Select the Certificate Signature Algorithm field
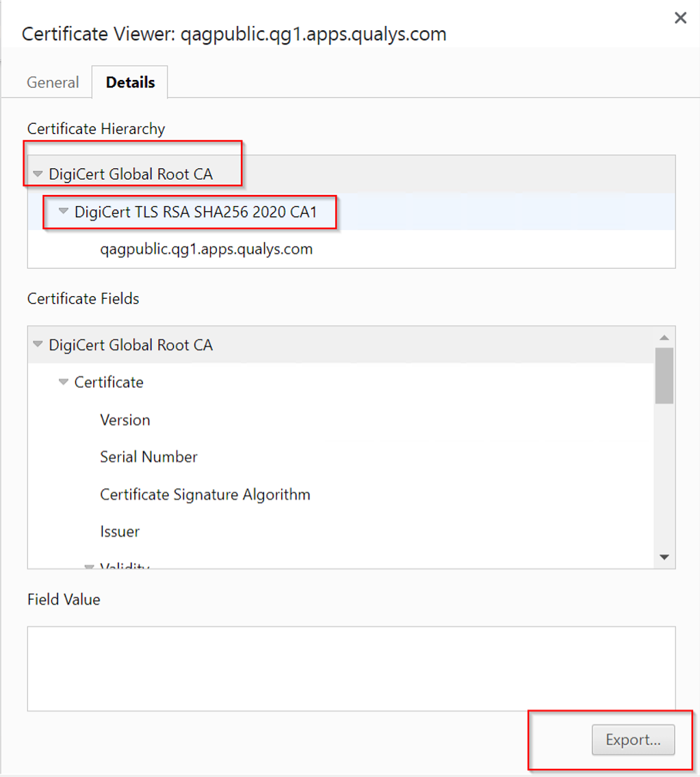Image resolution: width=700 pixels, height=777 pixels. pos(205,495)
